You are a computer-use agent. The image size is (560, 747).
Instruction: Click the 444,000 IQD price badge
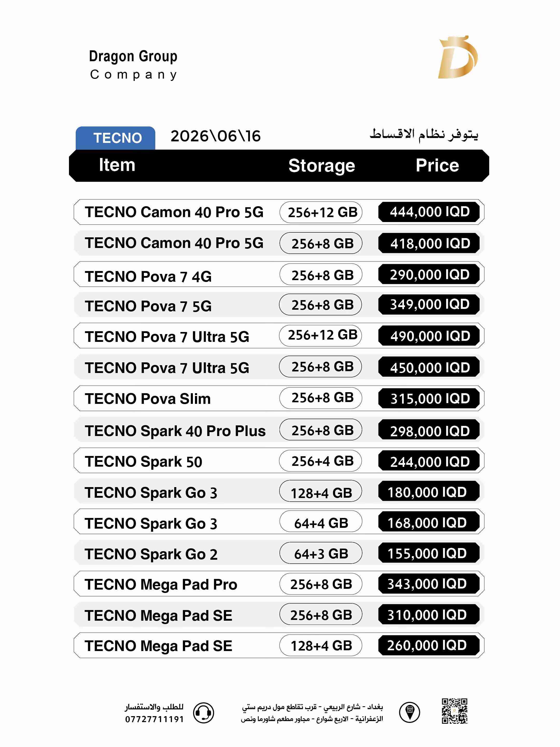pos(429,212)
